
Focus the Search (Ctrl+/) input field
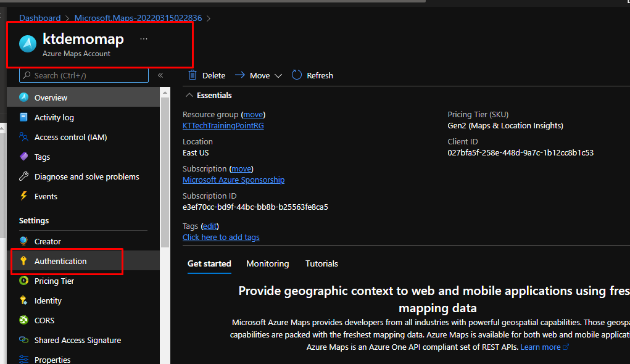pos(83,75)
